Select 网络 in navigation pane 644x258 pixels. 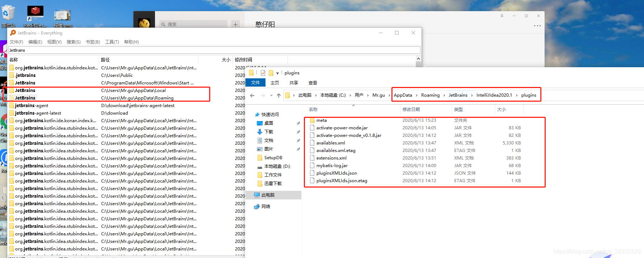coord(265,207)
